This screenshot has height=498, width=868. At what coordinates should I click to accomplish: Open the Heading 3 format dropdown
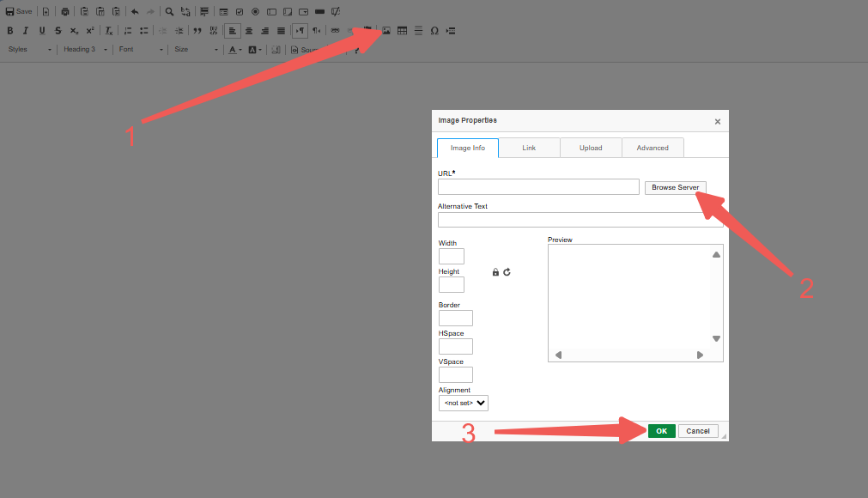point(85,49)
